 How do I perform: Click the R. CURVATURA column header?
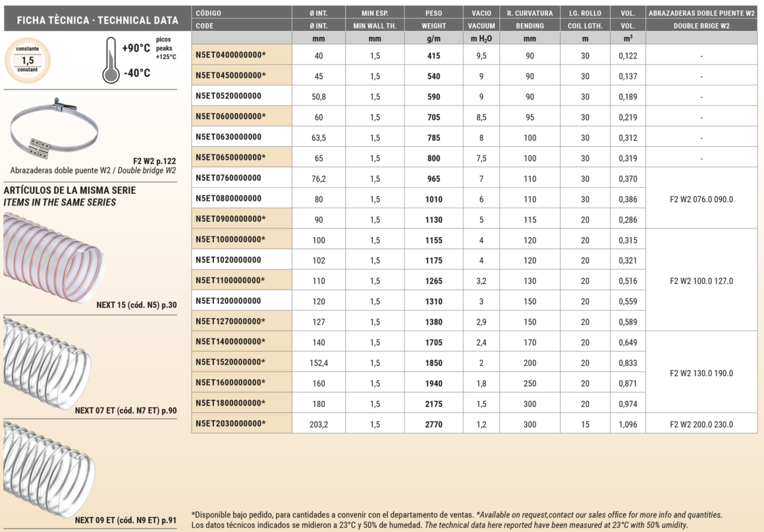tap(530, 13)
